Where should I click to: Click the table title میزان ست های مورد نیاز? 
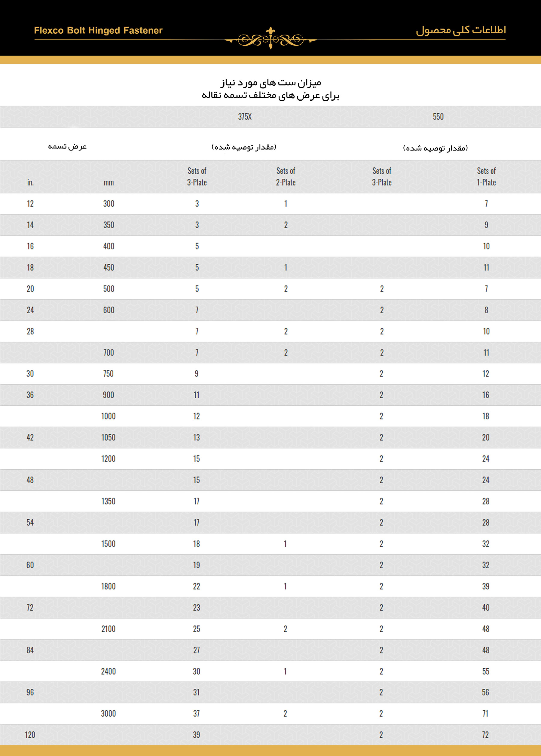pos(271,82)
